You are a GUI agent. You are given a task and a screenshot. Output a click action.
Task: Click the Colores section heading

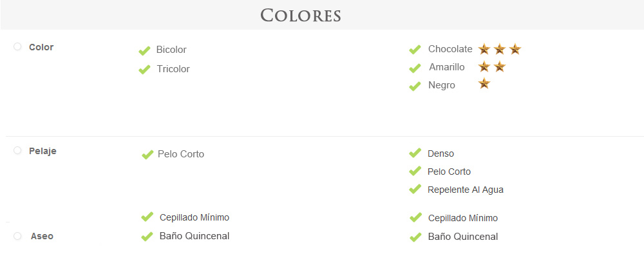[301, 15]
